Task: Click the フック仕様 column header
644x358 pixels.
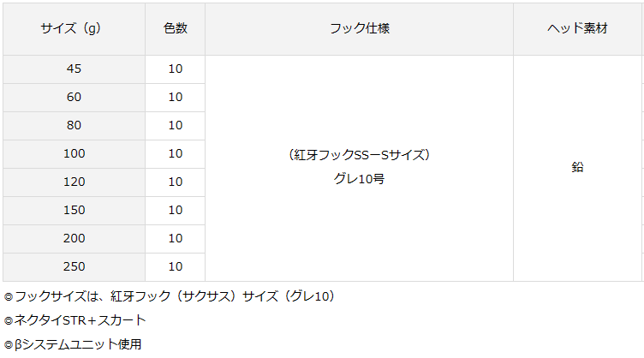Action: coord(360,29)
